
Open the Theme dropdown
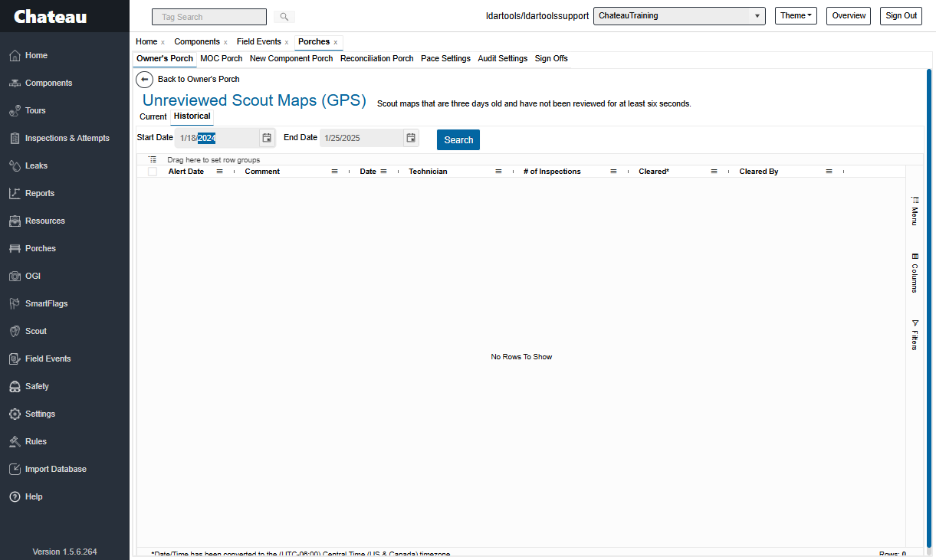click(x=796, y=15)
